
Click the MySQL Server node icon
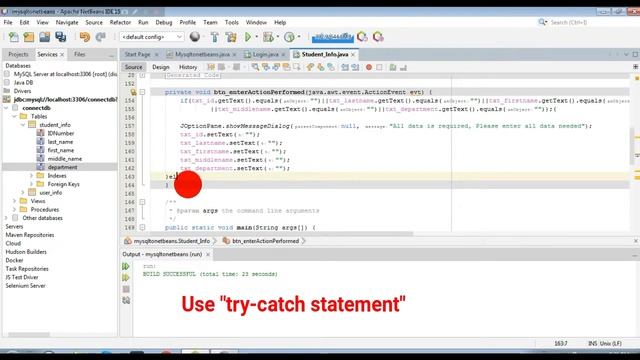point(7,74)
